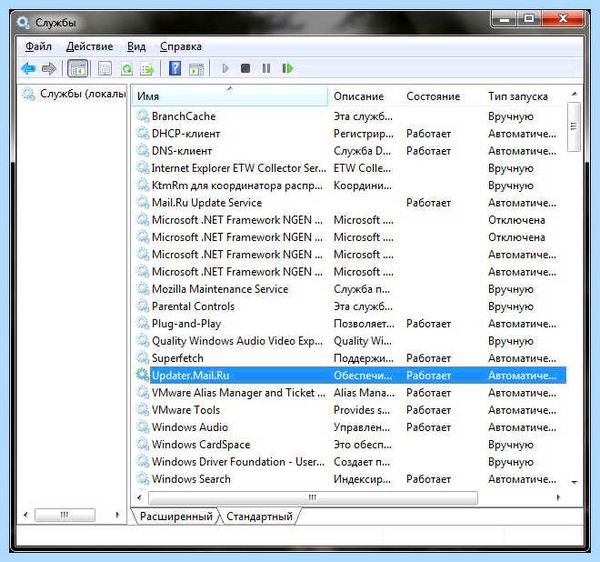This screenshot has width=600, height=562.
Task: Open the Файл menu
Action: coord(38,46)
